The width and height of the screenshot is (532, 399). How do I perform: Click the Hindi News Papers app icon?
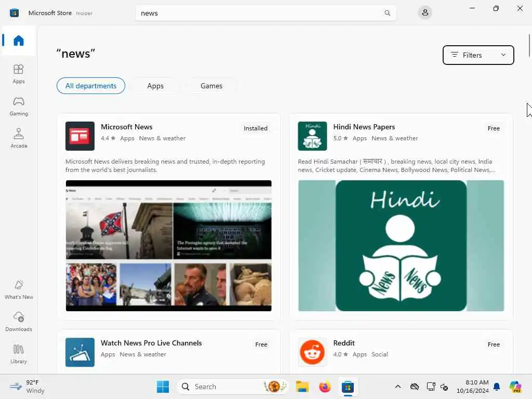(312, 136)
